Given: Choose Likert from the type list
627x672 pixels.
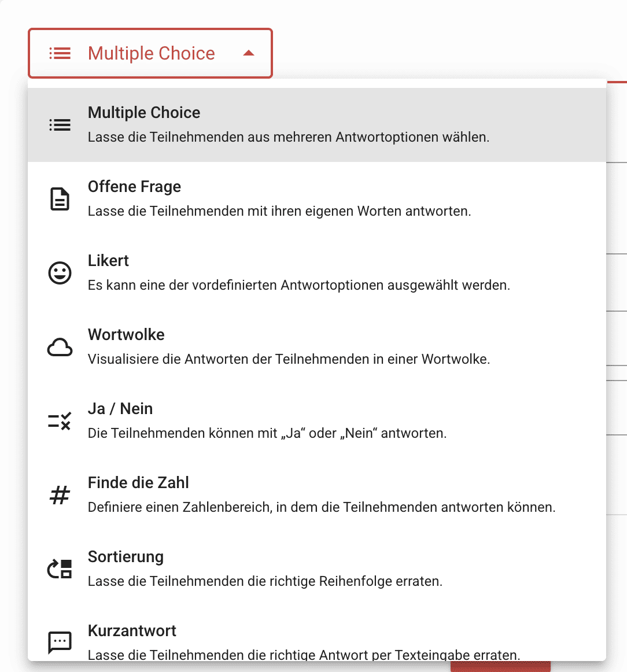Looking at the screenshot, I should click(317, 273).
